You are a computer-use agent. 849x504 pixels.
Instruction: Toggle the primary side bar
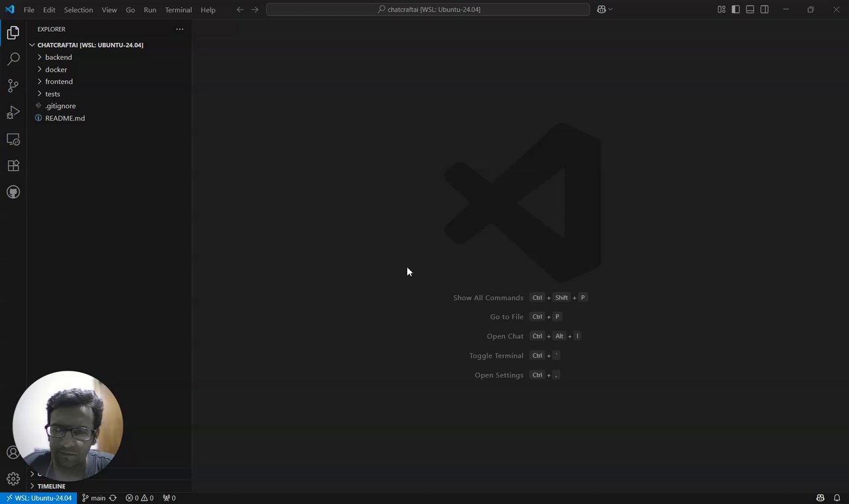click(736, 9)
